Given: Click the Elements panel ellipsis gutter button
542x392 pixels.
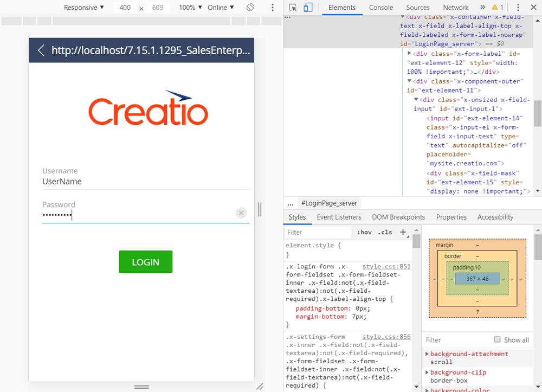Looking at the screenshot, I should coord(288,17).
